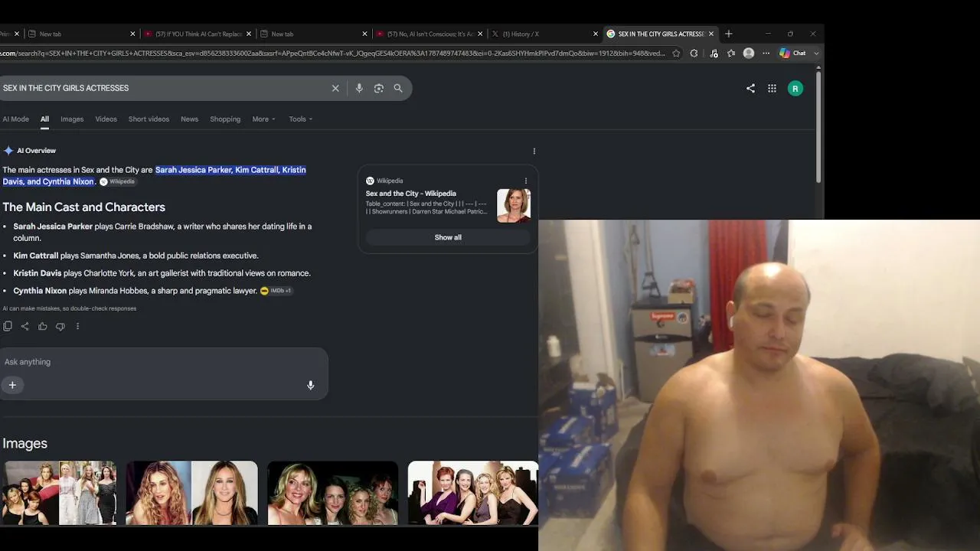Image resolution: width=980 pixels, height=551 pixels.
Task: Click the plus button in Ask anything box
Action: coord(12,385)
